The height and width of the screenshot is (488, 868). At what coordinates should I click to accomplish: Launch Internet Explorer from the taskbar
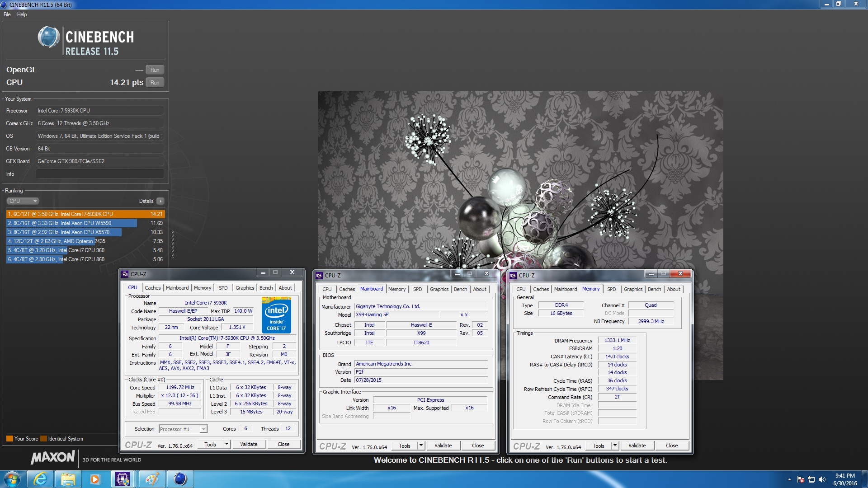point(41,479)
